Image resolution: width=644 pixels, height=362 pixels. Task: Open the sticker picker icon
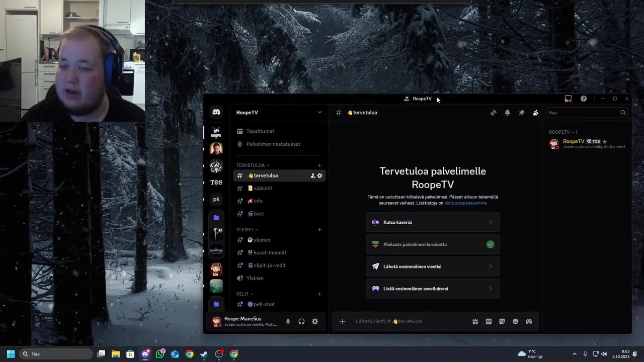pos(502,322)
